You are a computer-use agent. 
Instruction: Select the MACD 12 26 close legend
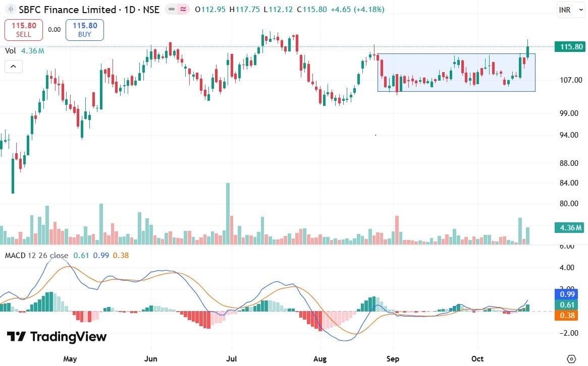point(36,255)
